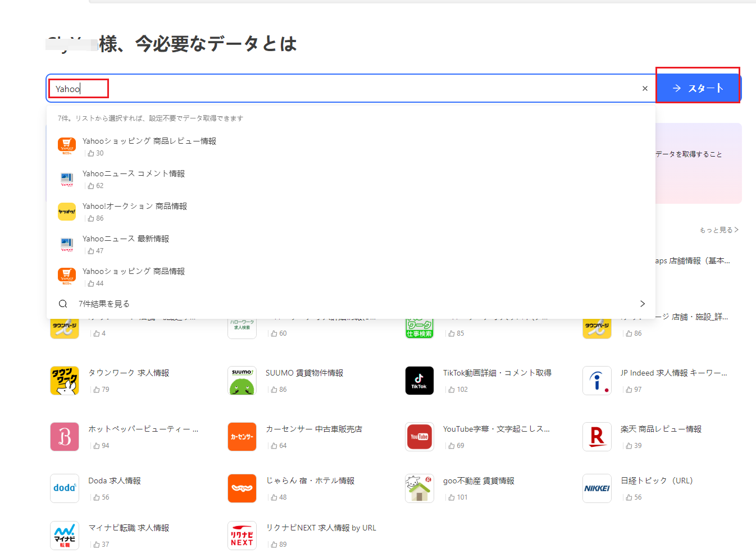
Task: Click the 94 like count under ホットペッパービューティー
Action: pos(106,446)
